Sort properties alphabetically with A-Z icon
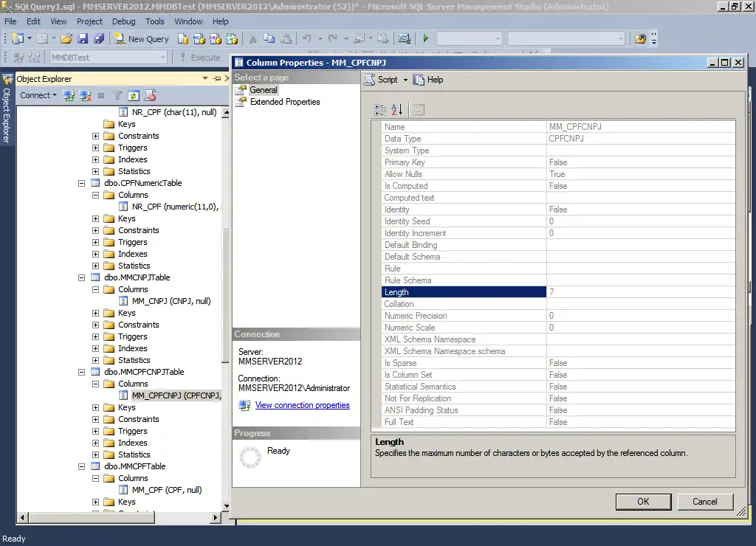 (396, 110)
